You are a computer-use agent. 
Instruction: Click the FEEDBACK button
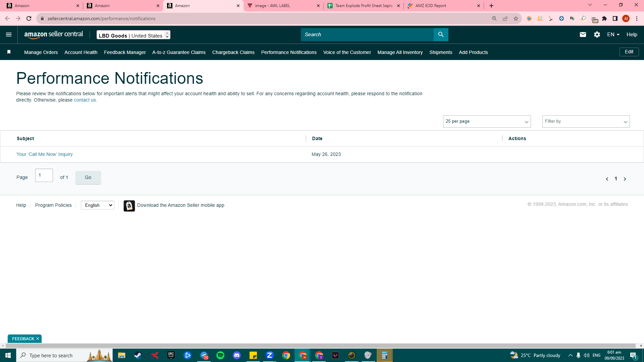tap(23, 339)
